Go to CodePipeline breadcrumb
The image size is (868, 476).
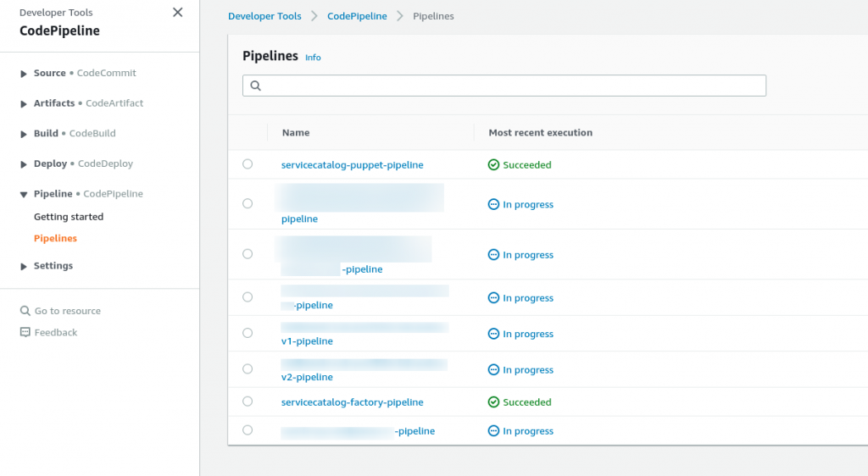click(x=357, y=16)
